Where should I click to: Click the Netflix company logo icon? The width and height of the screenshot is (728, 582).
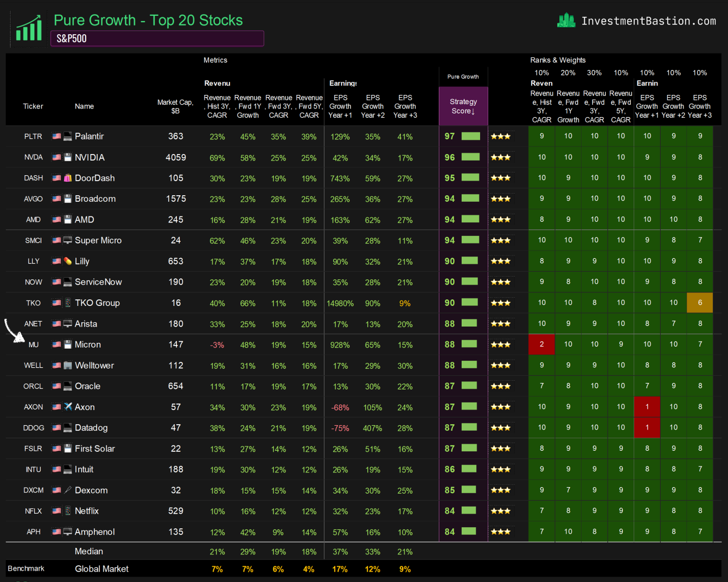(68, 511)
